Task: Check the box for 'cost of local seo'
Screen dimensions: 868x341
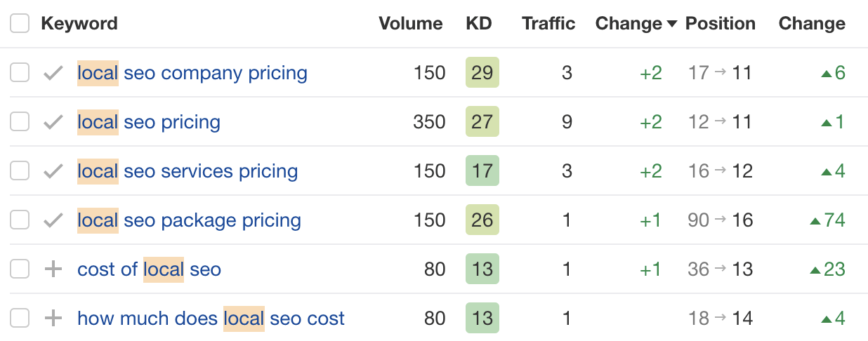Action: [x=20, y=269]
